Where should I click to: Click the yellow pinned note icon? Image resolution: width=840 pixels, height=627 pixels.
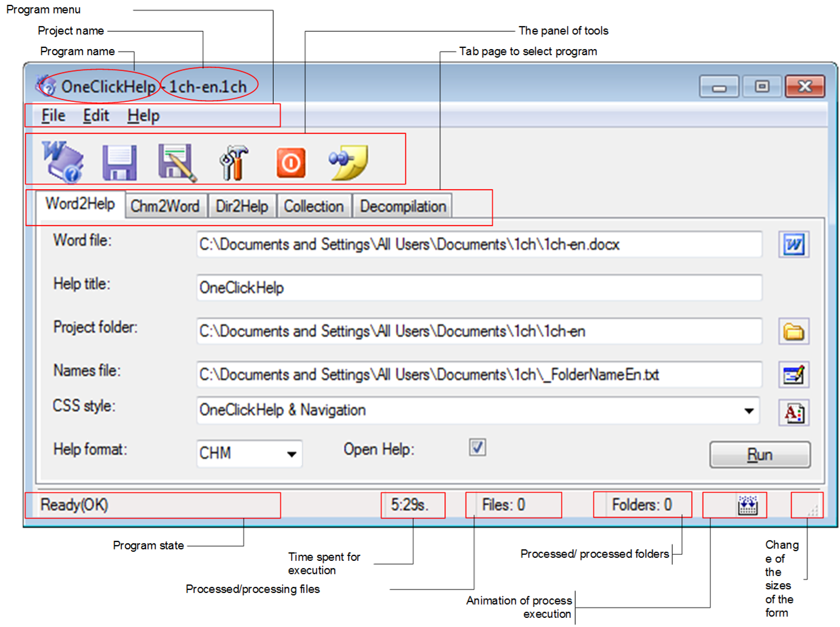(348, 162)
